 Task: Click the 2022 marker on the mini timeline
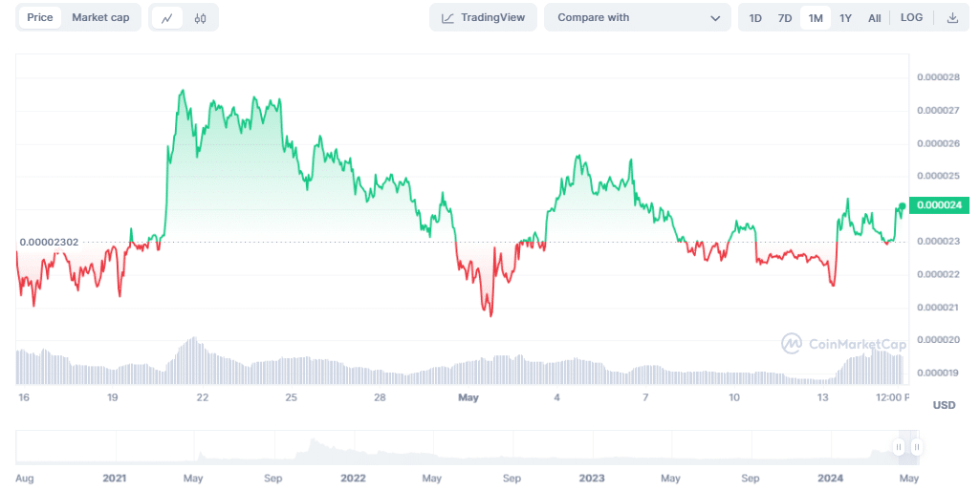point(354,477)
